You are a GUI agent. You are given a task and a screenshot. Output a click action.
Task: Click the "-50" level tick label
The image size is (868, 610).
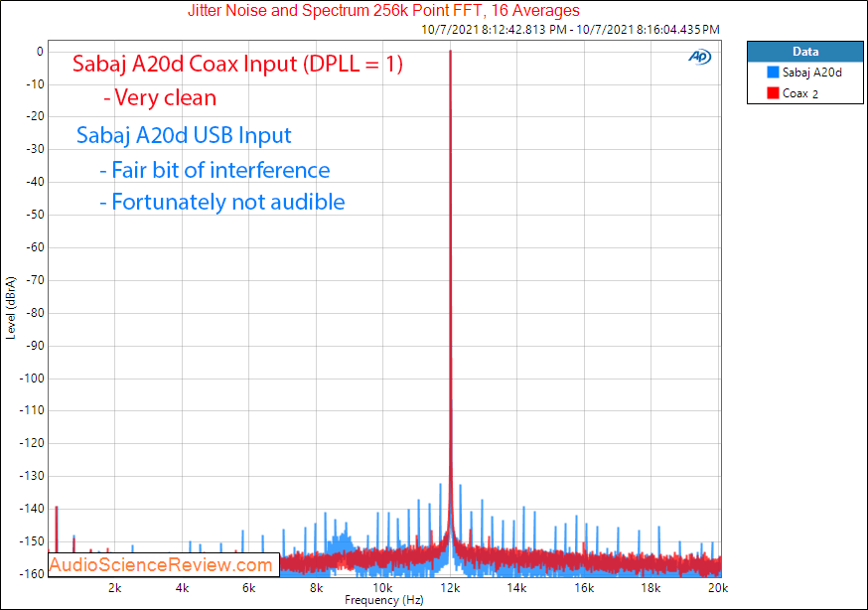35,215
